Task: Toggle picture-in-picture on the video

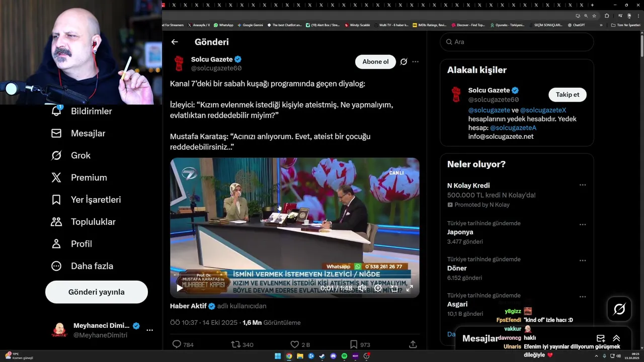Action: pos(394,288)
